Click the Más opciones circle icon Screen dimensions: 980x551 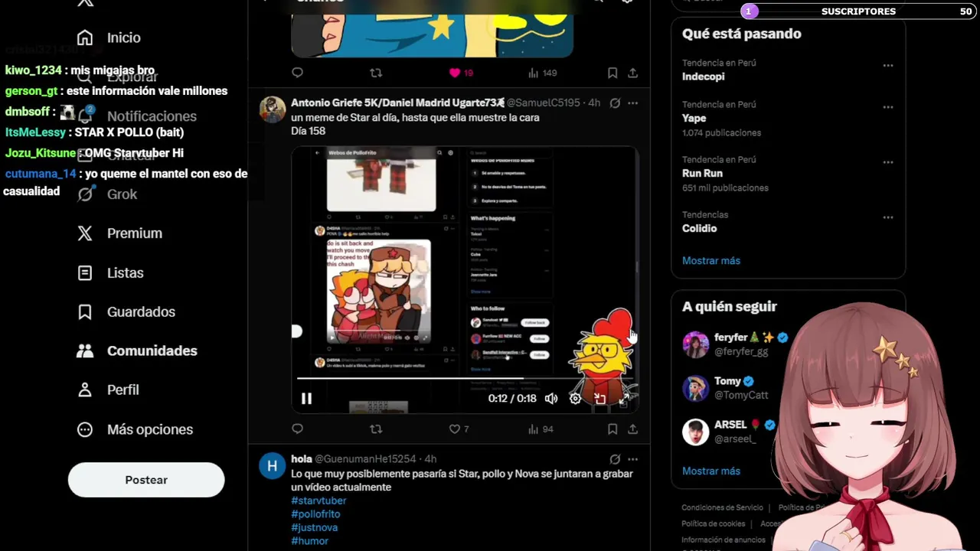(85, 429)
